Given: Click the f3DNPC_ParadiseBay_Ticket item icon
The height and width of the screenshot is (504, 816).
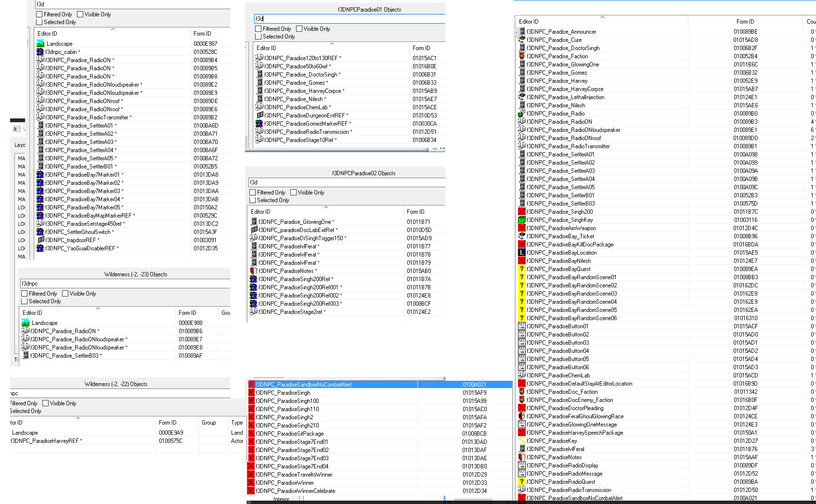Looking at the screenshot, I should pos(521,236).
